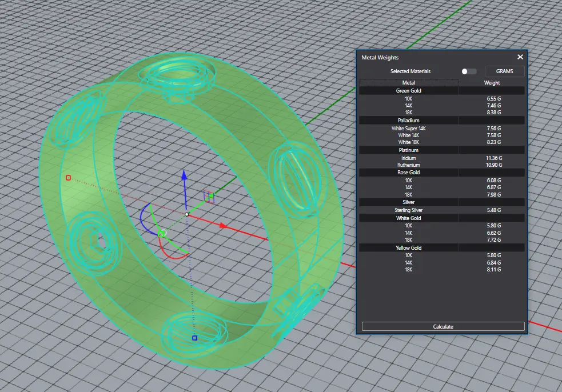This screenshot has width=562, height=392.
Task: Select the 6.84 G weight value
Action: point(494,263)
